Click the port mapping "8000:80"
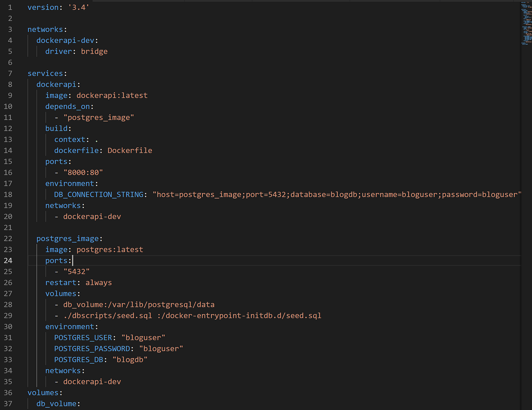Screen dimensions: 532x410 [83, 172]
